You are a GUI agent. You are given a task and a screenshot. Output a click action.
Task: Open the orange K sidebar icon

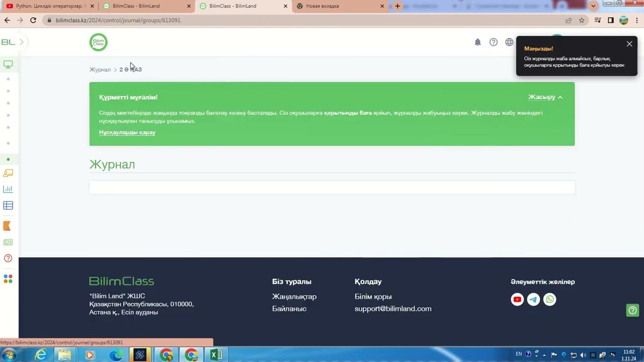[x=7, y=226]
